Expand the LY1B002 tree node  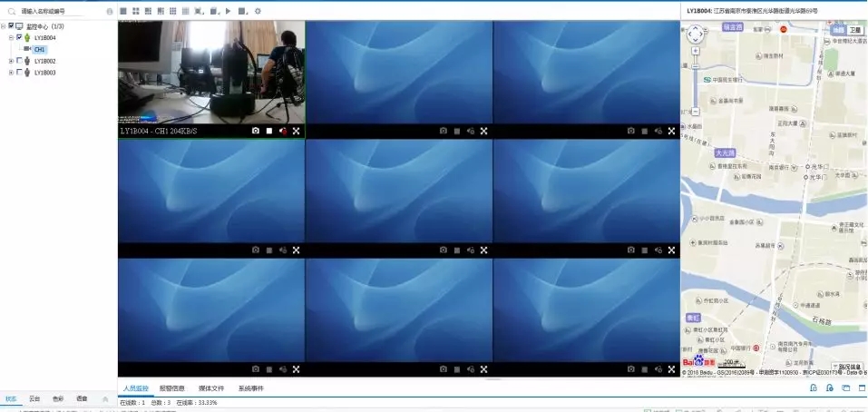[11, 61]
